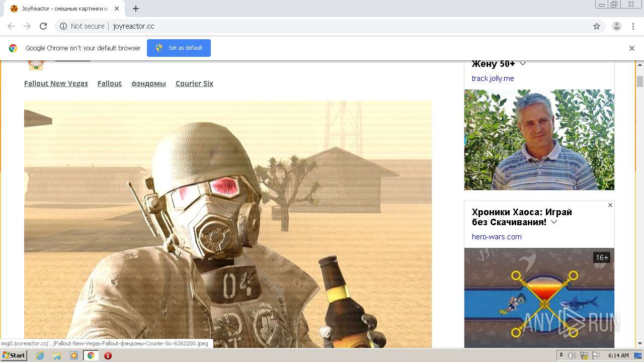Open the Courier Six post image

pyautogui.click(x=228, y=224)
